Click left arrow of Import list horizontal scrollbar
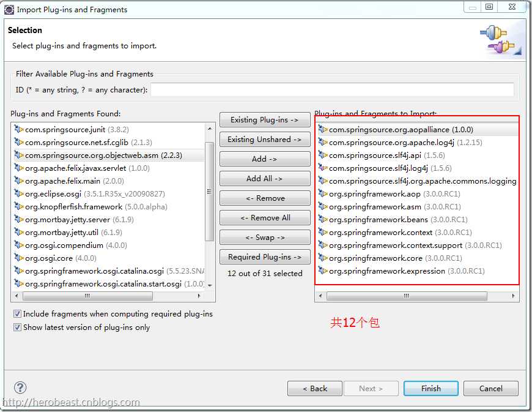Image resolution: width=532 pixels, height=412 pixels. click(320, 296)
